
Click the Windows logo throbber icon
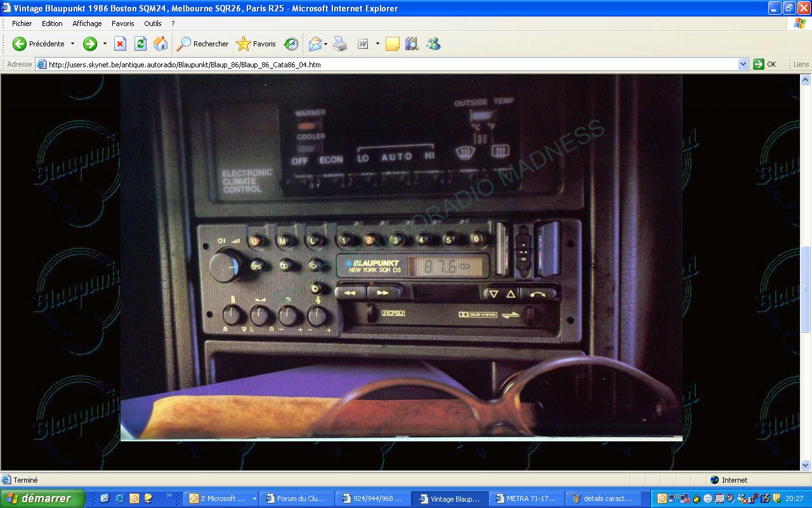[799, 23]
